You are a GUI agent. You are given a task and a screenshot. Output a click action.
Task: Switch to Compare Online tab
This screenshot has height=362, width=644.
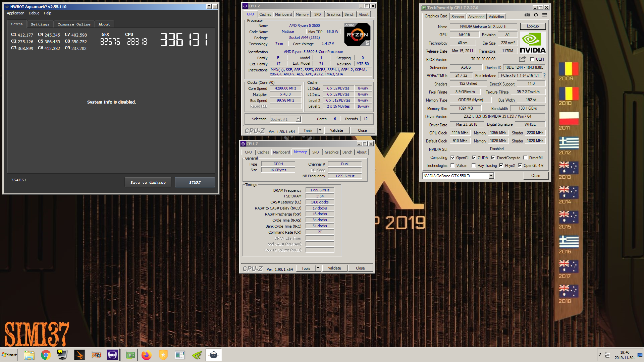pyautogui.click(x=74, y=24)
